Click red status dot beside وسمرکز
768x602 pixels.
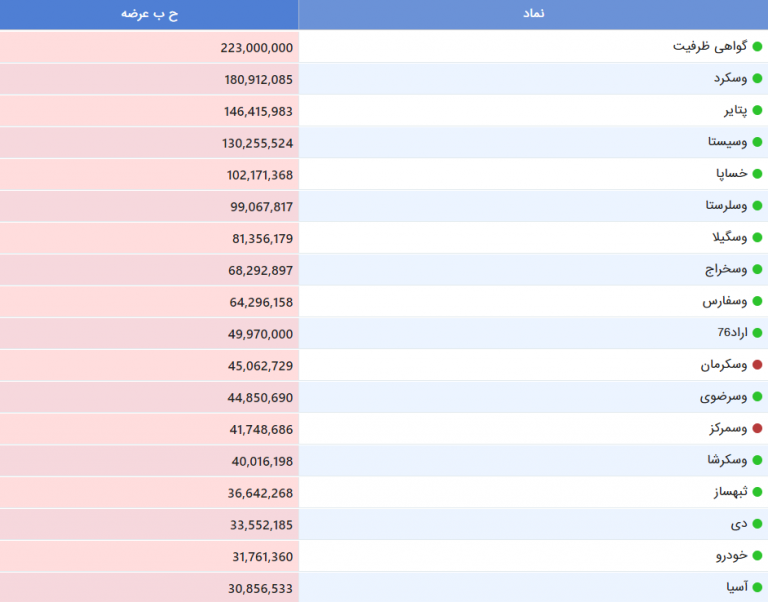click(757, 429)
